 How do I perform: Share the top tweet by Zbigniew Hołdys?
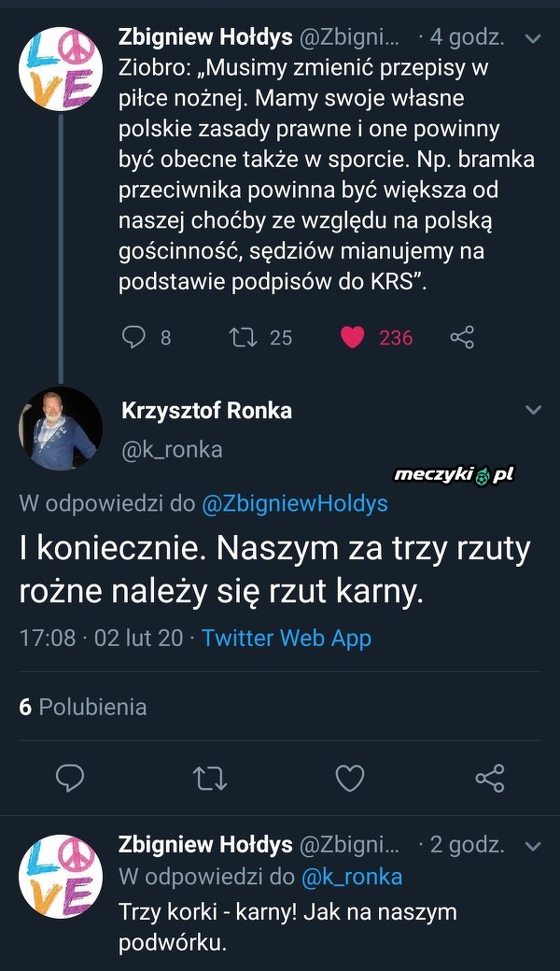(x=462, y=337)
